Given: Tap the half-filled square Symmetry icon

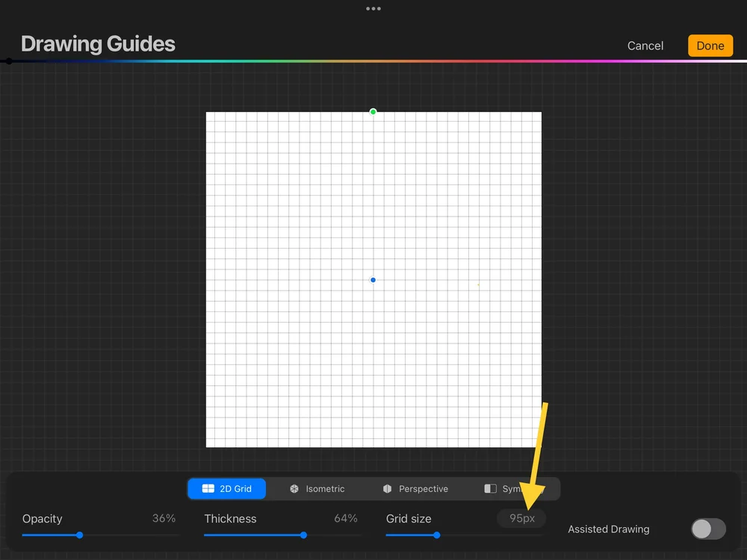Looking at the screenshot, I should pos(490,488).
